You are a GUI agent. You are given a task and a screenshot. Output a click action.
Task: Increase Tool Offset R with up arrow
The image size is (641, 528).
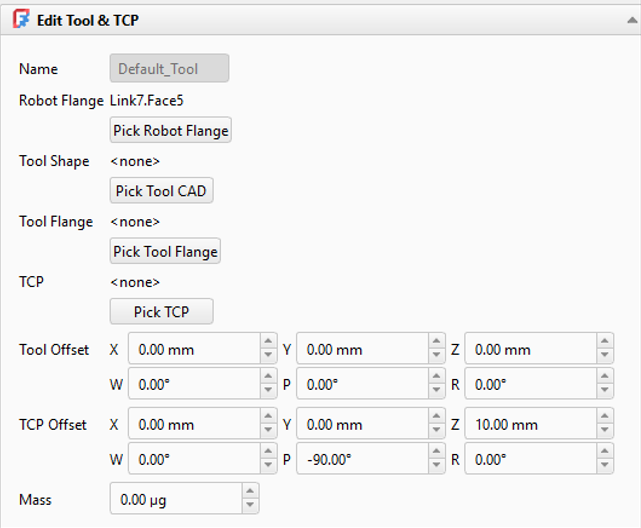[605, 376]
